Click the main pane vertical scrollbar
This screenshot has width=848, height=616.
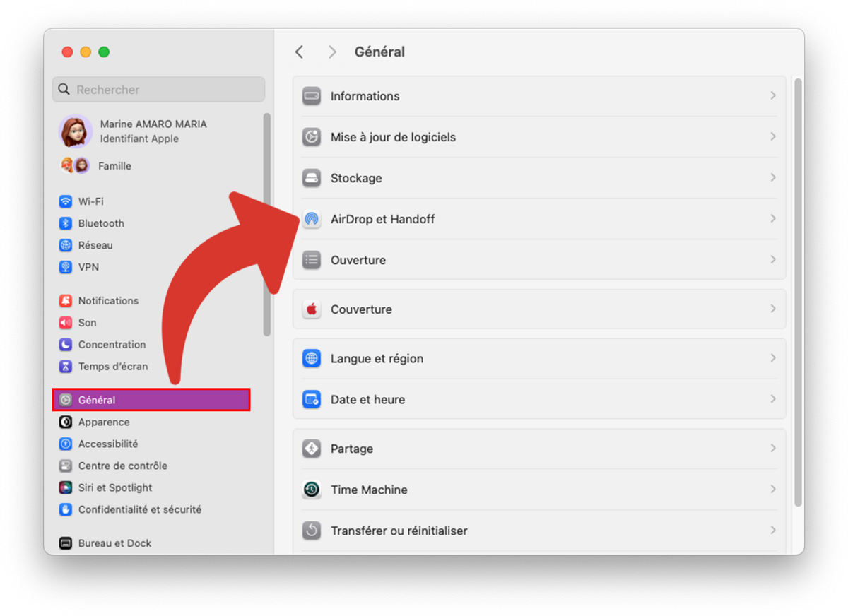click(798, 292)
